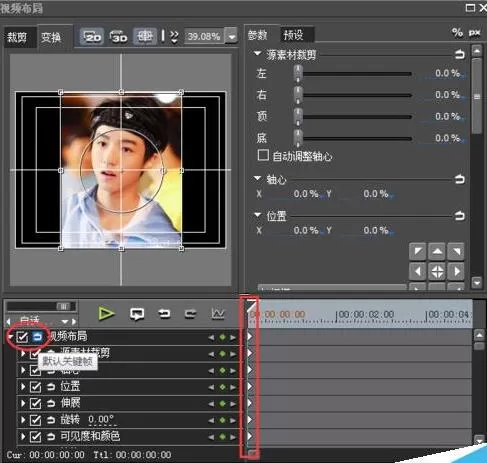This screenshot has height=463, width=487.
Task: Toggle loop playback icon
Action: coord(137,314)
